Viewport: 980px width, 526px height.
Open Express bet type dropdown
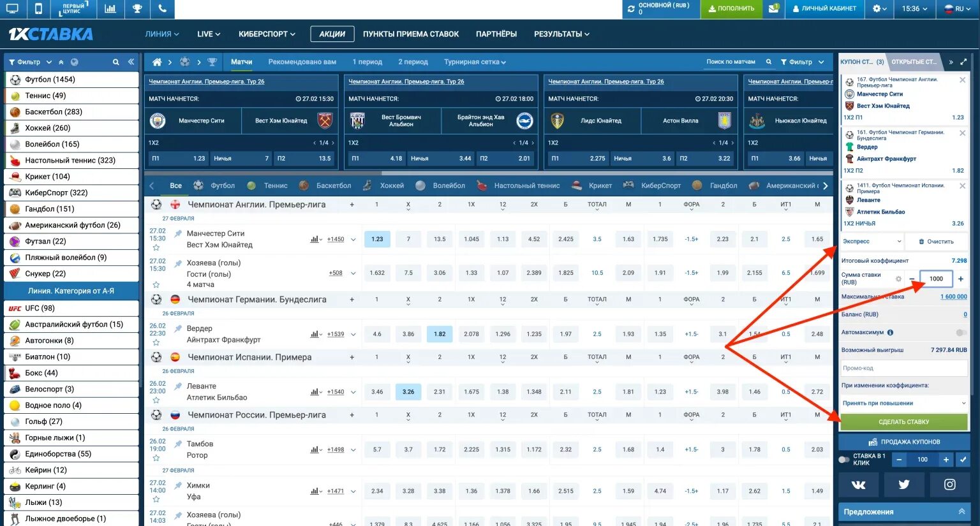[872, 242]
